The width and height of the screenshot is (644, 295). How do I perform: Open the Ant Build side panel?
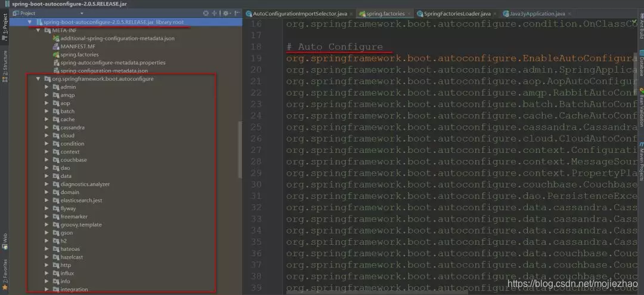pyautogui.click(x=641, y=26)
